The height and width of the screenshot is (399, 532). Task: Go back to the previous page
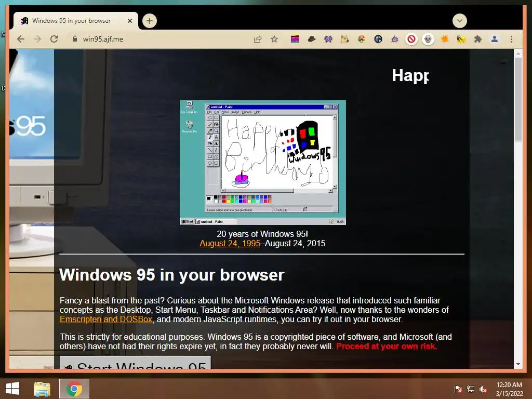pos(21,39)
